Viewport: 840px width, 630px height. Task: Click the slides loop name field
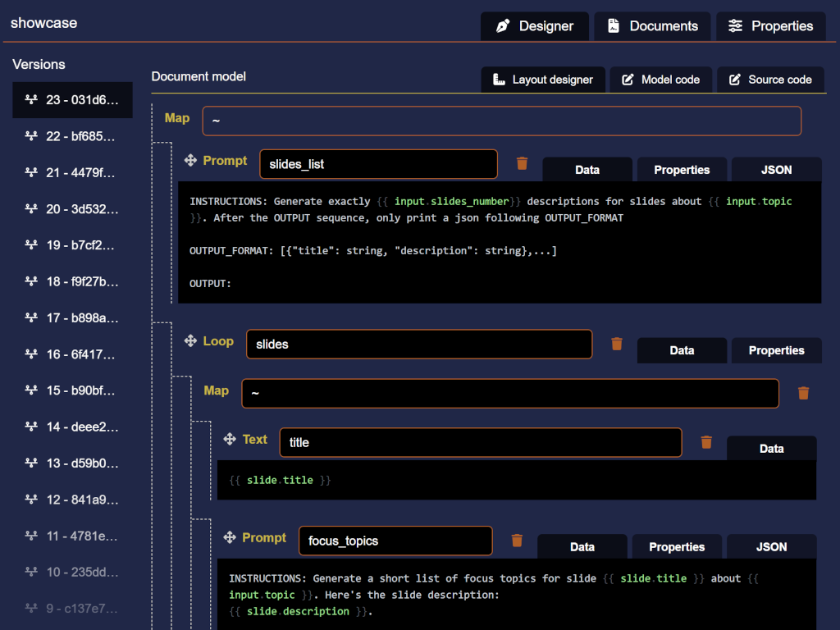pos(419,344)
